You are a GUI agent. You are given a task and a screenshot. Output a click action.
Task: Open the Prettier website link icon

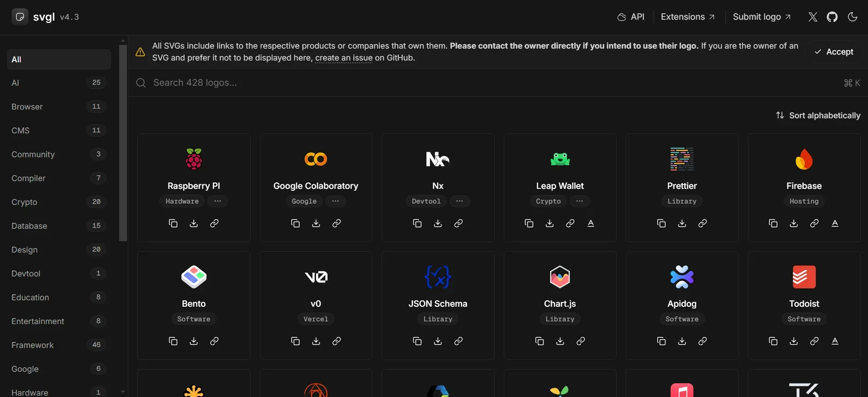tap(703, 223)
